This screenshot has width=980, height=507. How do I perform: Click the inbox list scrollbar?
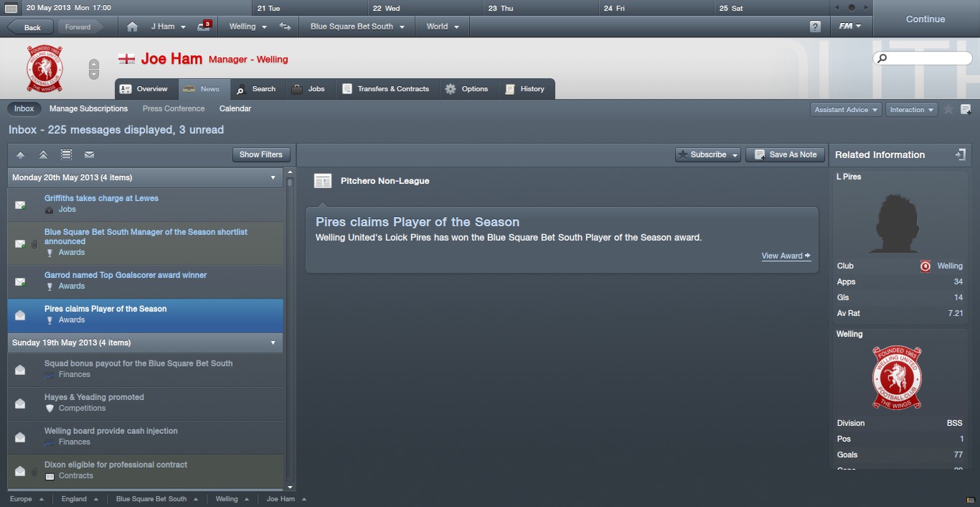[x=290, y=328]
